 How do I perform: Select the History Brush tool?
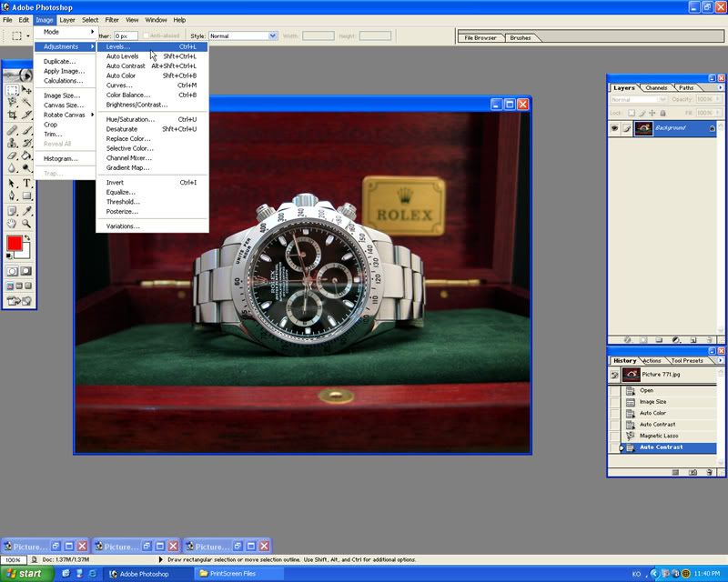click(x=26, y=143)
